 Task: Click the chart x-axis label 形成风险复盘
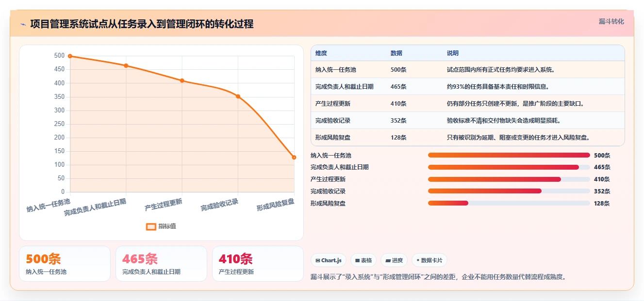[x=276, y=205]
